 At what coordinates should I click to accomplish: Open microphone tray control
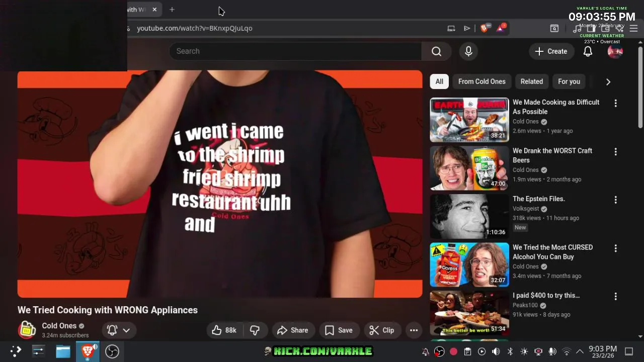point(552,351)
